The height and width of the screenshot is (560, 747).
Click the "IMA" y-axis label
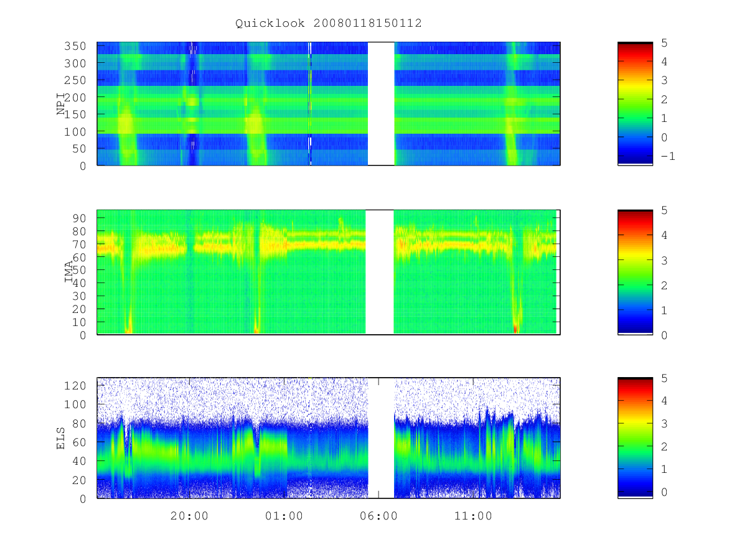coord(69,272)
